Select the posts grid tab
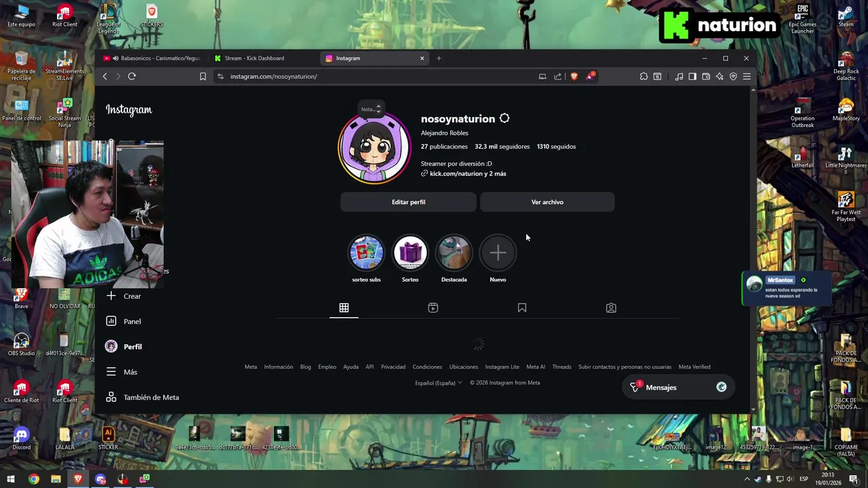Image resolution: width=868 pixels, height=488 pixels. 344,308
